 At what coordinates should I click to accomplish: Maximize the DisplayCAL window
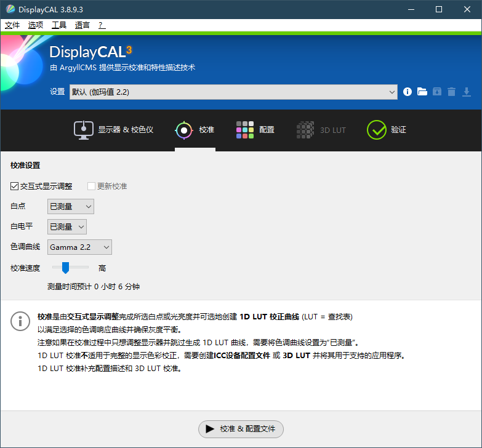tap(439, 9)
